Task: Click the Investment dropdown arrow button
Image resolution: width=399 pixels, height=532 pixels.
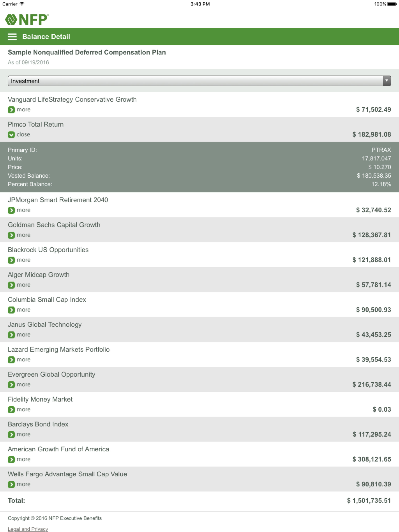Action: click(387, 81)
